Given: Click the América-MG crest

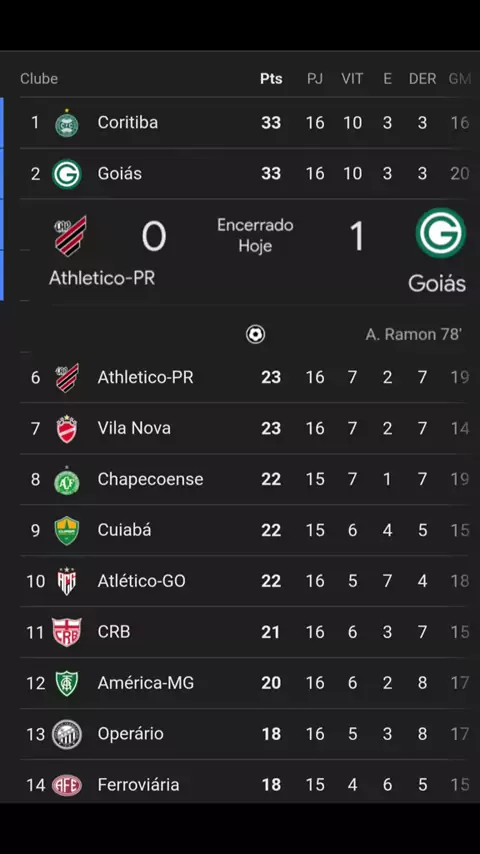Looking at the screenshot, I should [67, 683].
